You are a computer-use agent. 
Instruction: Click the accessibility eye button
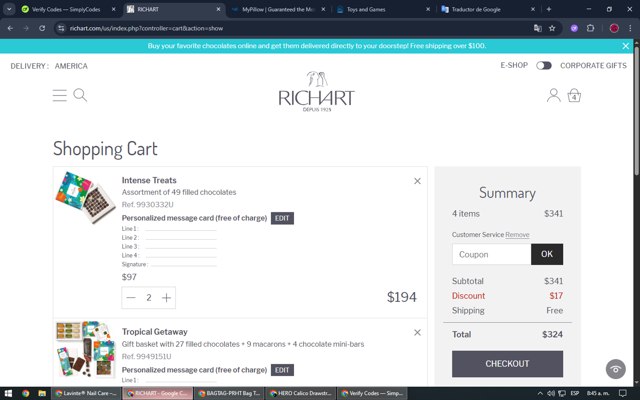pos(616,369)
